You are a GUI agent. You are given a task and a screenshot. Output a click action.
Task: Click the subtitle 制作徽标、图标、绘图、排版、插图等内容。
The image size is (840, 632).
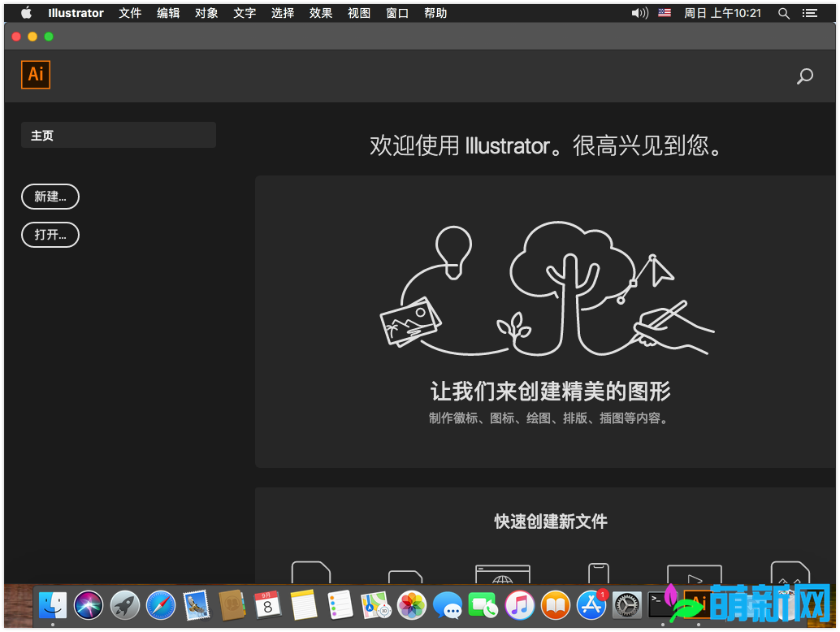click(549, 418)
